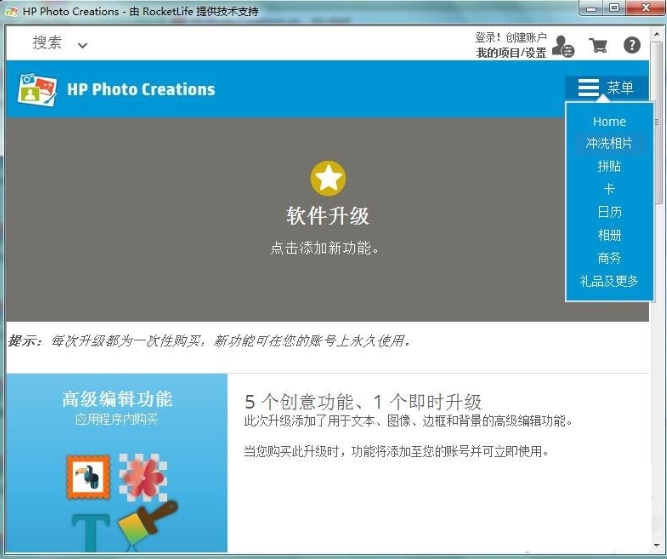The height and width of the screenshot is (559, 667).
Task: Click the 5 个创意功能、1 个即时升级 heading
Action: click(363, 401)
